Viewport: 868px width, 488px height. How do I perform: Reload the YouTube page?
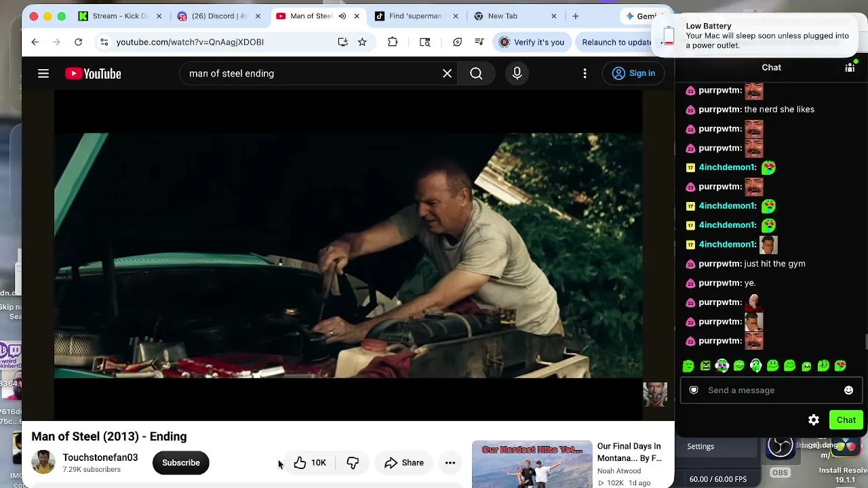click(x=79, y=42)
